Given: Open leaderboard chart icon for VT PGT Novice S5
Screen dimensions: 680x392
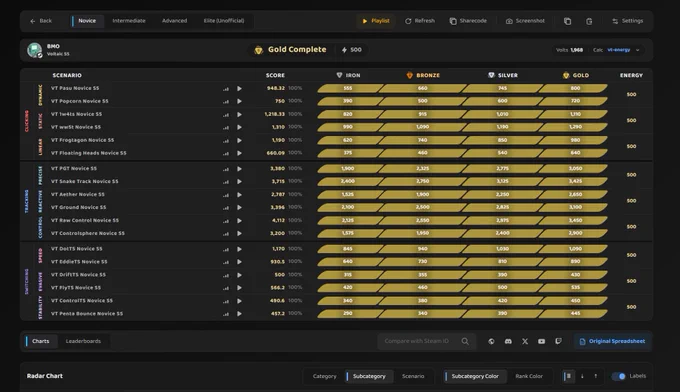Looking at the screenshot, I should tap(226, 169).
